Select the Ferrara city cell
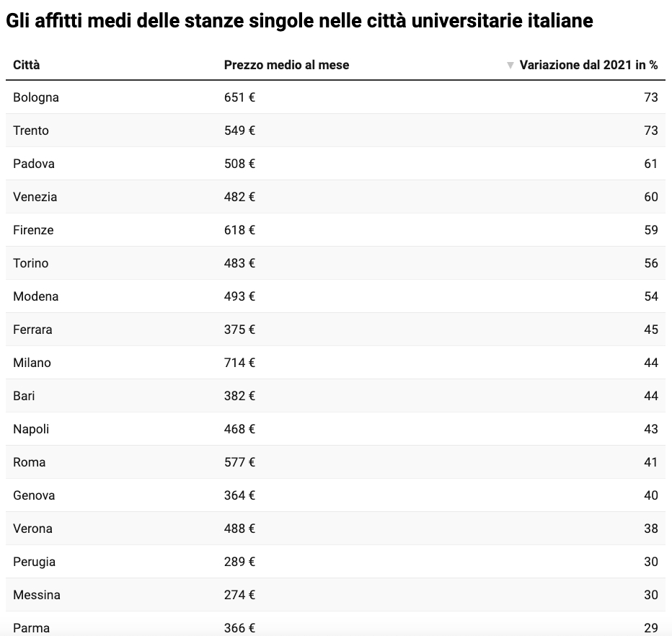The height and width of the screenshot is (636, 672). coord(32,330)
